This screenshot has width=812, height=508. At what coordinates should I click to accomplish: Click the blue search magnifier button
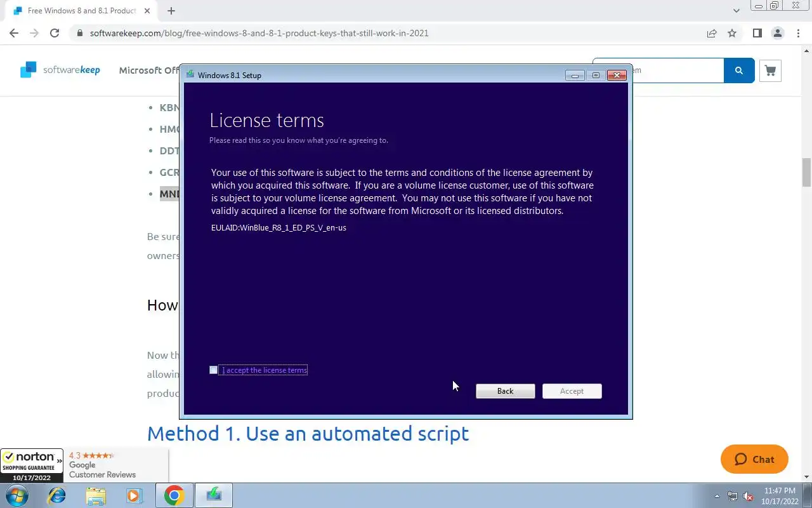739,70
